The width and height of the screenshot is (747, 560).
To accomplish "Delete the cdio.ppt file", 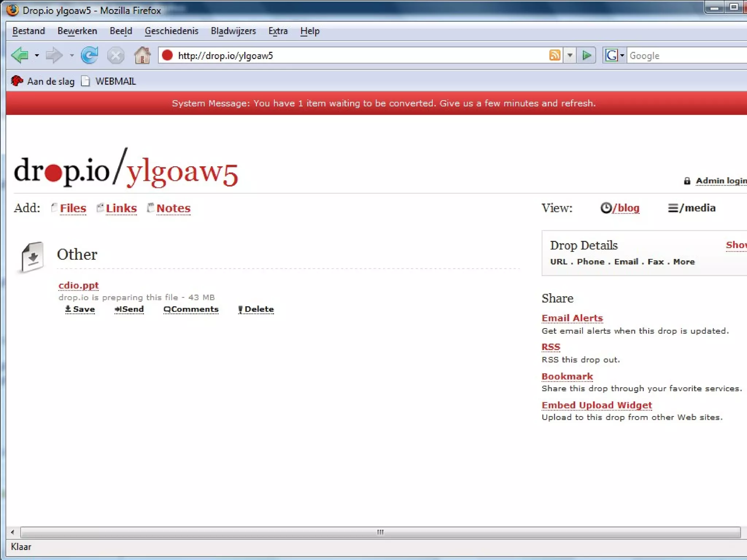I will (256, 309).
